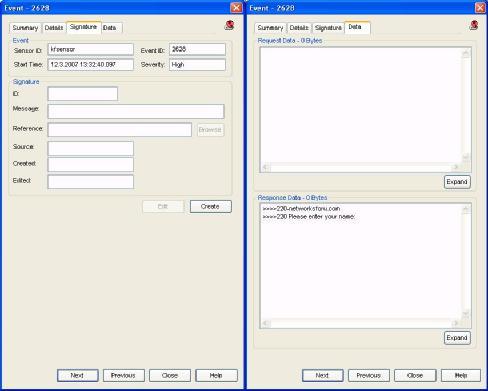The width and height of the screenshot is (488, 391).
Task: Click Response Data scrollbar down arrow
Action: 466,314
